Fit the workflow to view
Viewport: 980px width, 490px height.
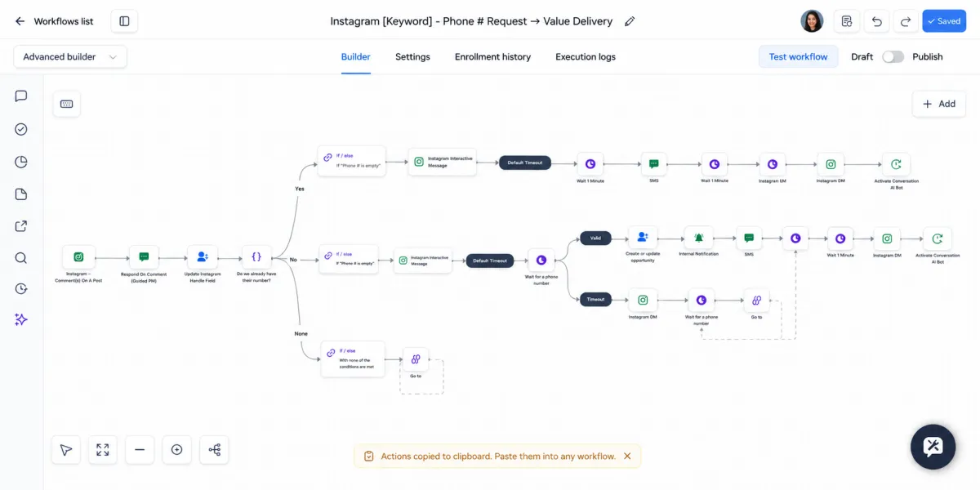coord(103,450)
